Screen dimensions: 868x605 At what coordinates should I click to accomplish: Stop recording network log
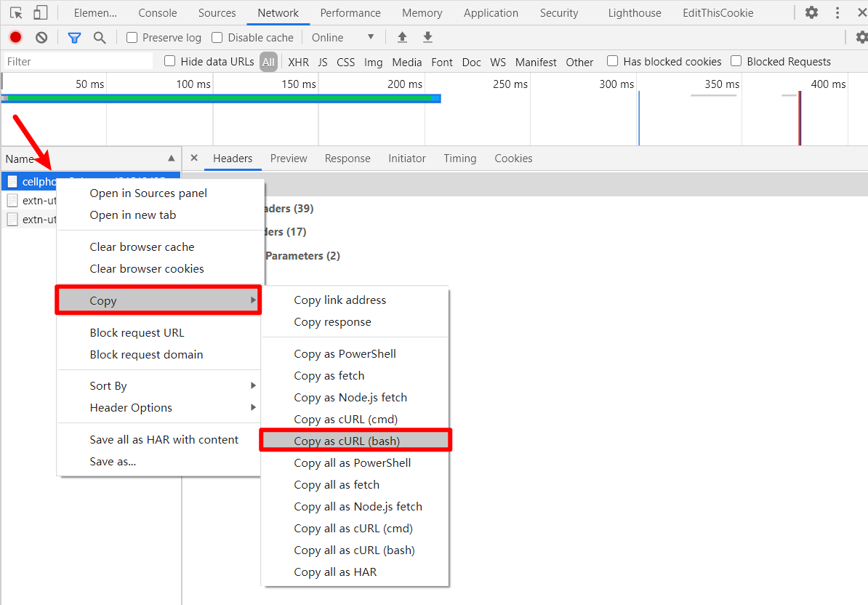tap(15, 37)
